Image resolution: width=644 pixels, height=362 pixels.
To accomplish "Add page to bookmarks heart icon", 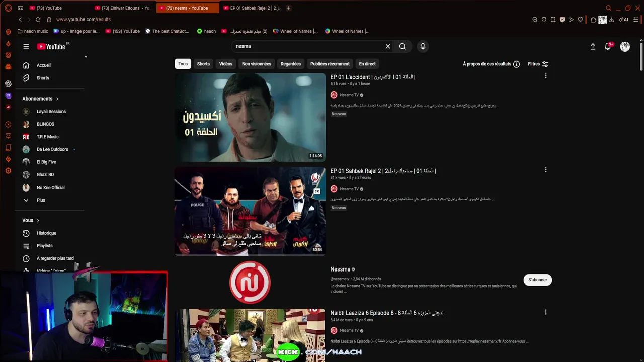I will point(580,20).
